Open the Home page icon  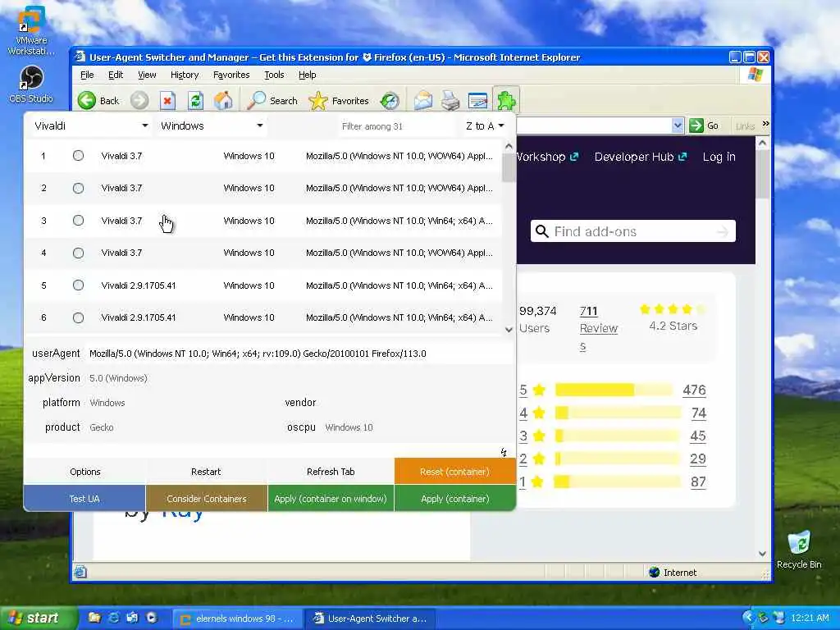(223, 100)
